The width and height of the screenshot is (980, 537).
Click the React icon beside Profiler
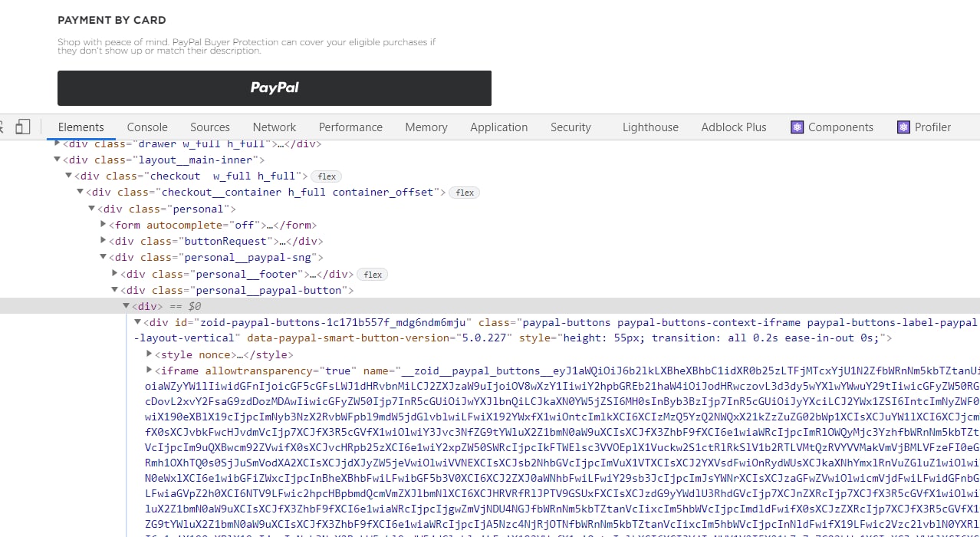point(904,127)
